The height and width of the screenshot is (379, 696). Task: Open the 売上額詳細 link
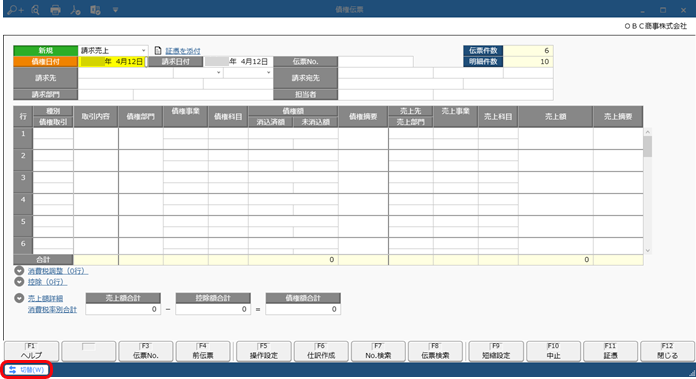coord(45,298)
